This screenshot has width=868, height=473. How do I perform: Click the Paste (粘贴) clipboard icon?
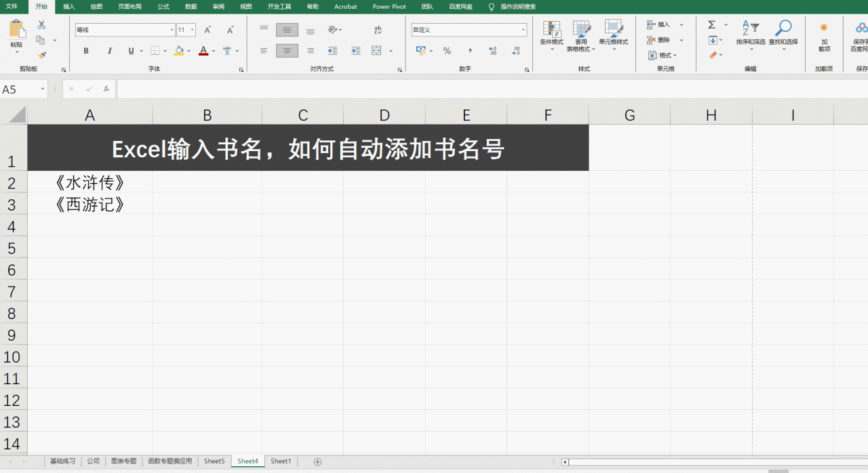click(16, 29)
